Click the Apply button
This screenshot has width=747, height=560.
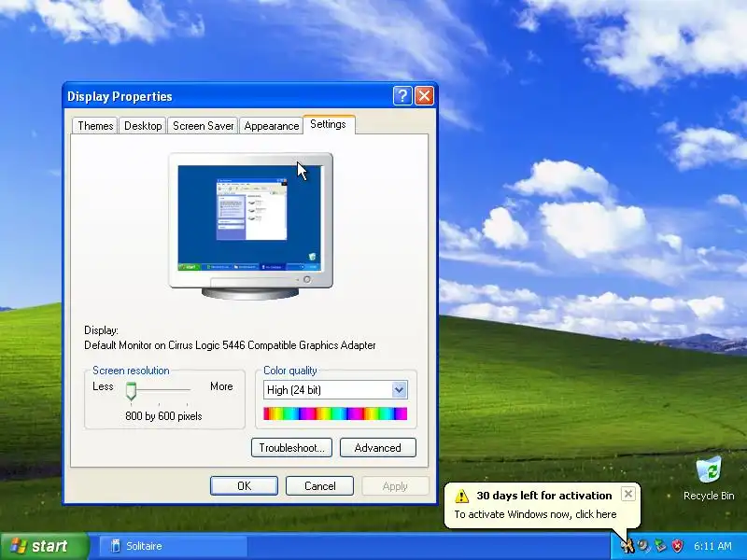[395, 485]
